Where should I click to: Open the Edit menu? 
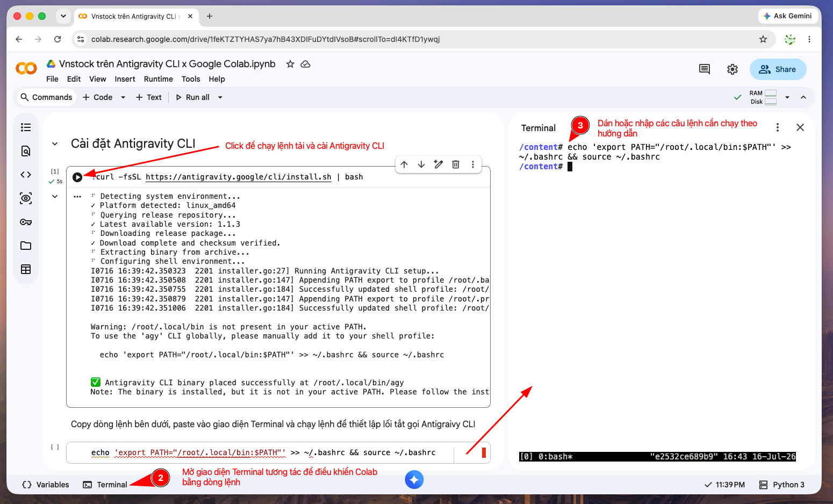[74, 79]
